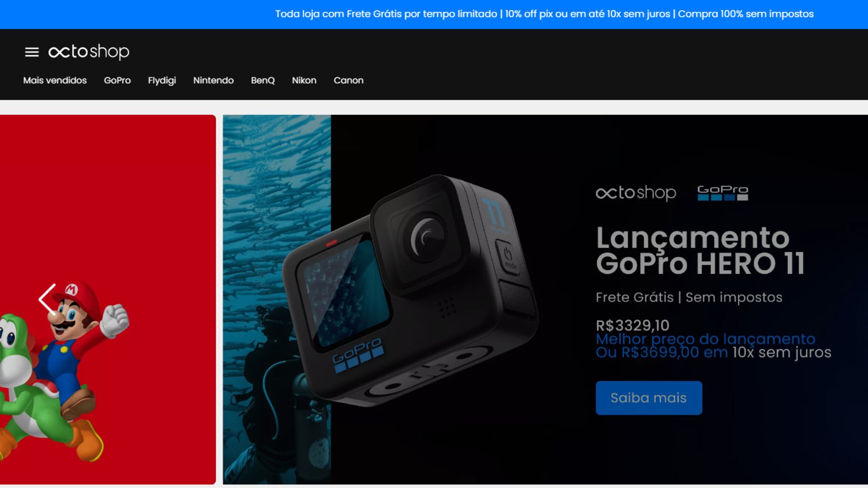The height and width of the screenshot is (488, 868).
Task: Go to Canon category
Action: [349, 80]
